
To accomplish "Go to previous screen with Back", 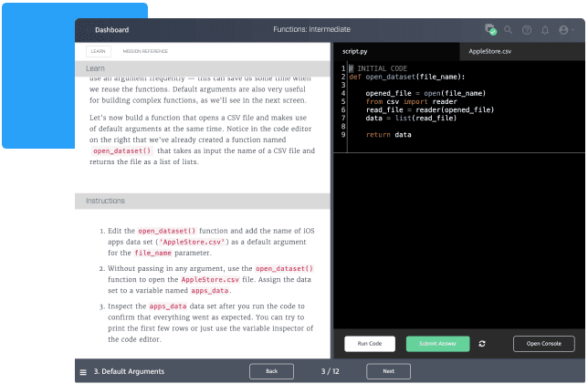I will [271, 371].
